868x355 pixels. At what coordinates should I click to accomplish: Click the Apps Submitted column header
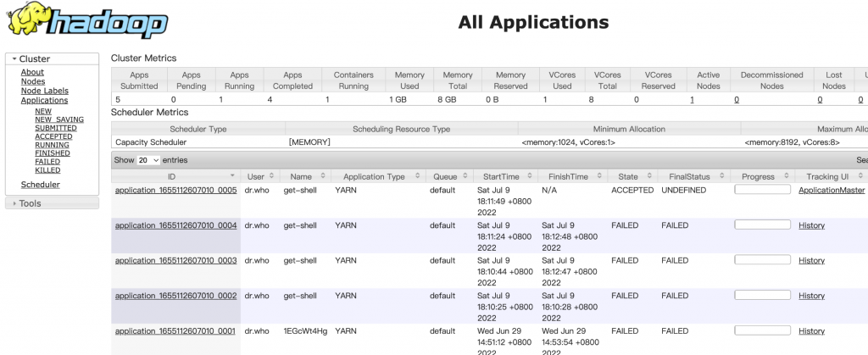click(x=139, y=80)
